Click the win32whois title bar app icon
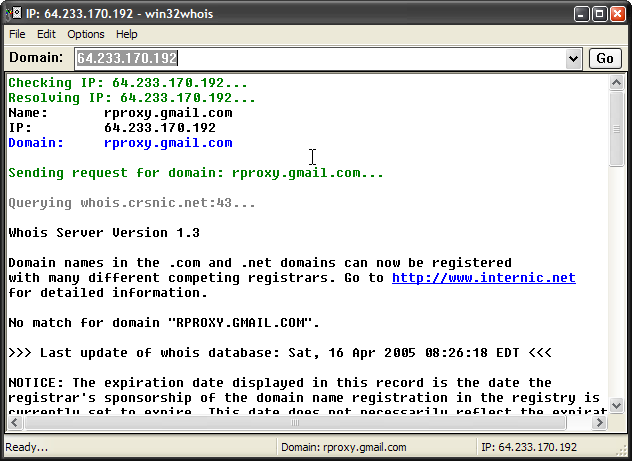This screenshot has height=461, width=632. pyautogui.click(x=13, y=14)
